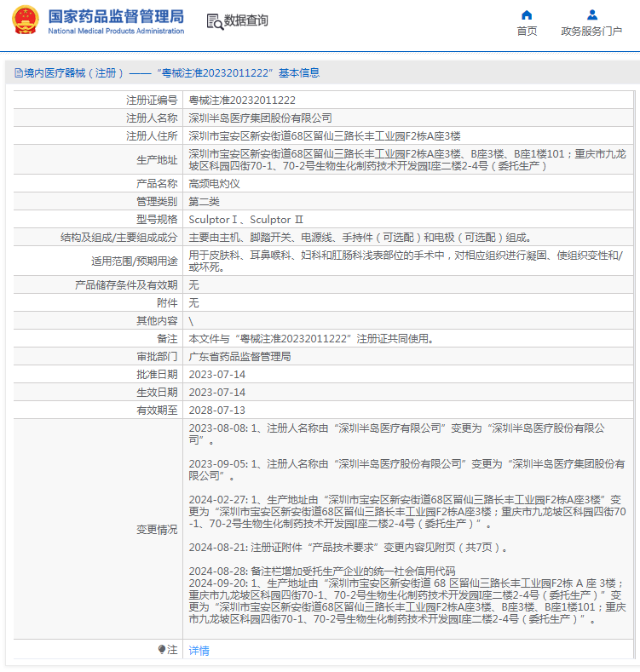640x672 pixels.
Task: Click management category 第二类
Action: pyautogui.click(x=204, y=202)
